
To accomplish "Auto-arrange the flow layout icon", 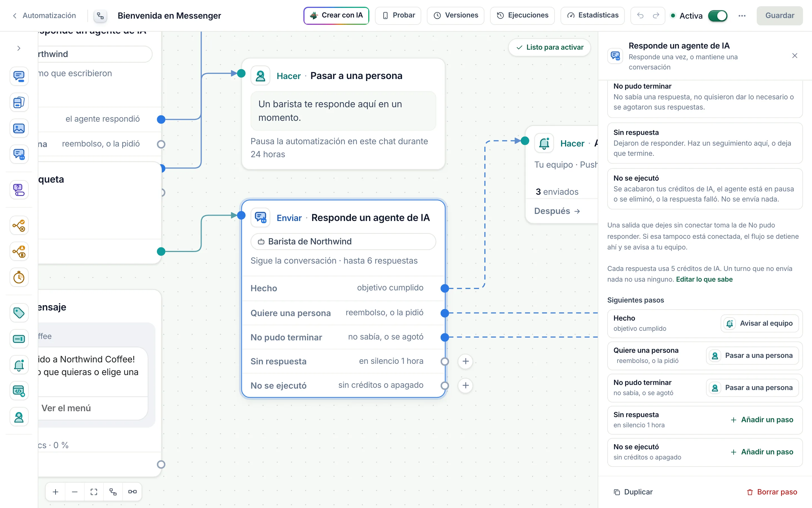I will click(113, 492).
